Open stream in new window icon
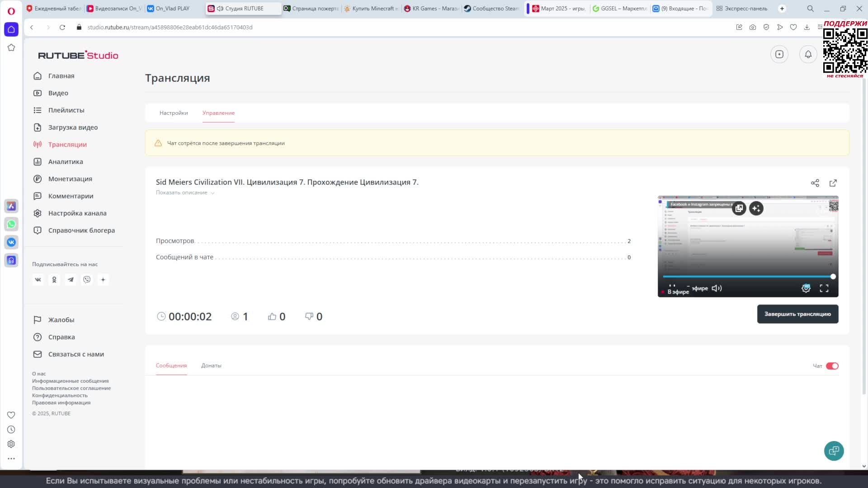The image size is (868, 488). pyautogui.click(x=833, y=183)
